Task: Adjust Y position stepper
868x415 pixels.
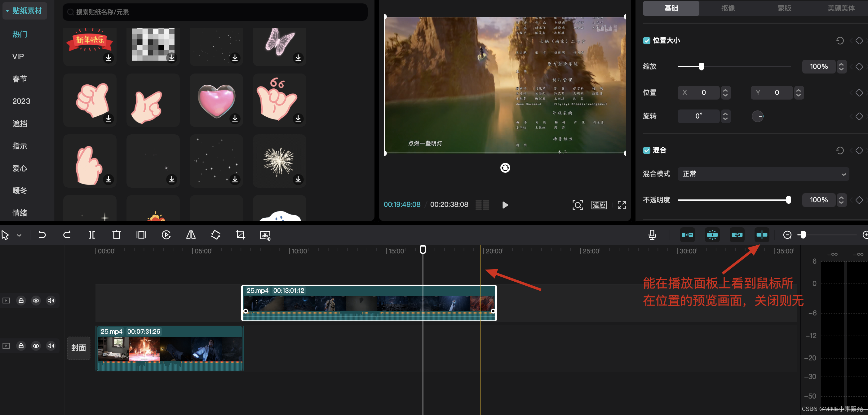Action: pyautogui.click(x=798, y=92)
